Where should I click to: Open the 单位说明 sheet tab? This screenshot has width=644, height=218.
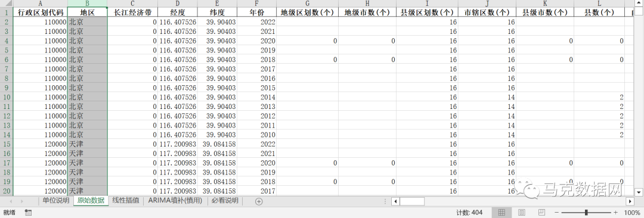56,201
